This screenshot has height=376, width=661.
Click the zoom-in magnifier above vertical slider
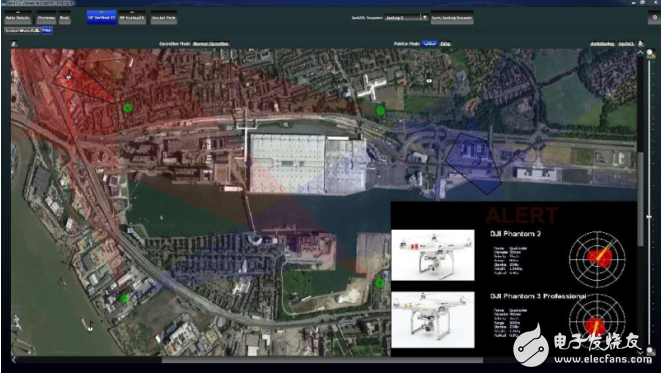click(x=651, y=54)
